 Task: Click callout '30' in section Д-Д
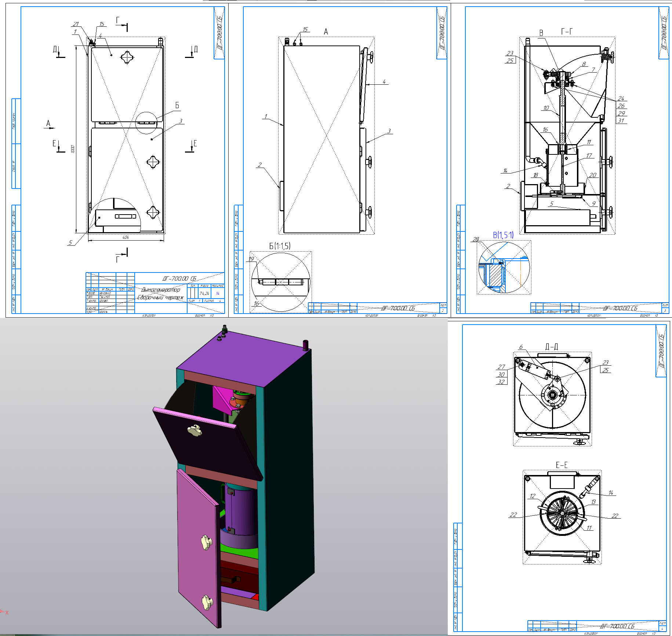(501, 374)
